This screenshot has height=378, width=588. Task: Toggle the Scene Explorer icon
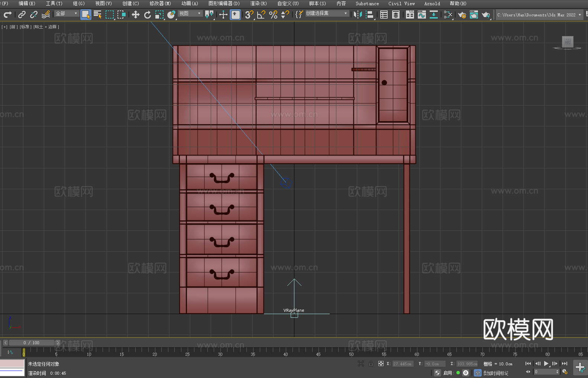point(384,14)
